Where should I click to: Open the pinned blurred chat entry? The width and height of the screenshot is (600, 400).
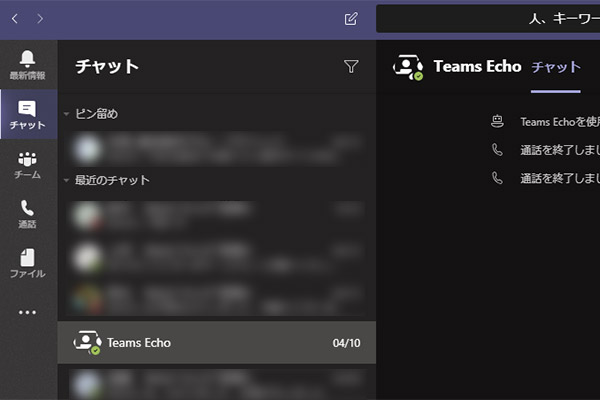[x=217, y=149]
